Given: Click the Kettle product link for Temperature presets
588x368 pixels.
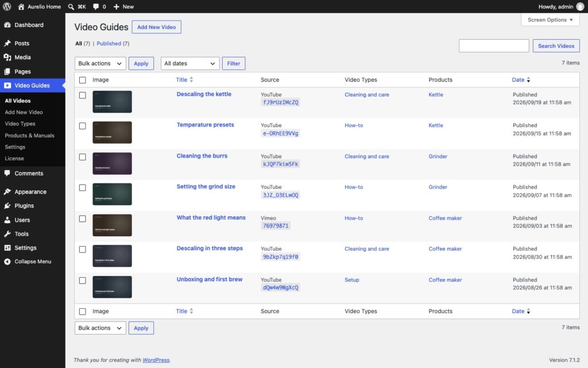Looking at the screenshot, I should click(x=436, y=125).
